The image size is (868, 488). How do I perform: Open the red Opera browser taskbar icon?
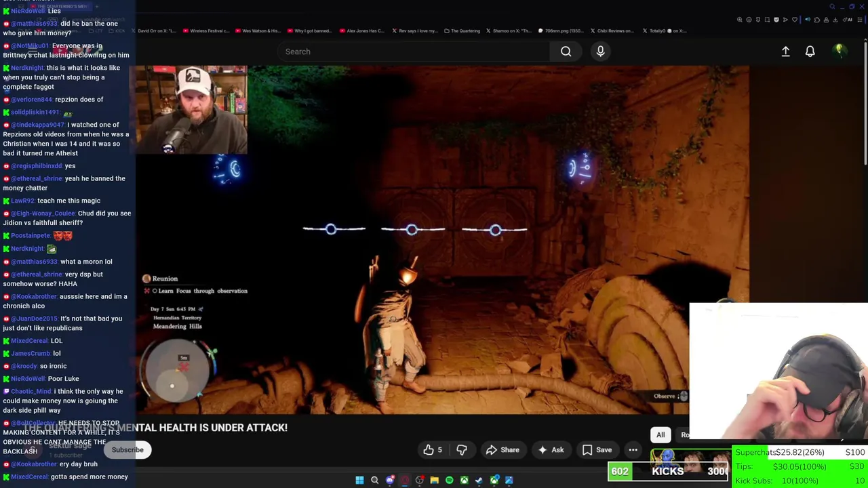(x=404, y=481)
